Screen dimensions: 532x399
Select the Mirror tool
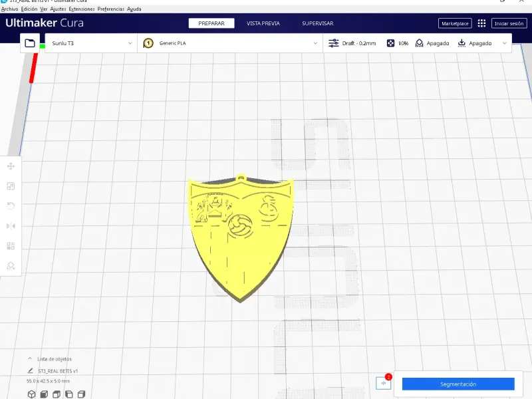point(11,226)
